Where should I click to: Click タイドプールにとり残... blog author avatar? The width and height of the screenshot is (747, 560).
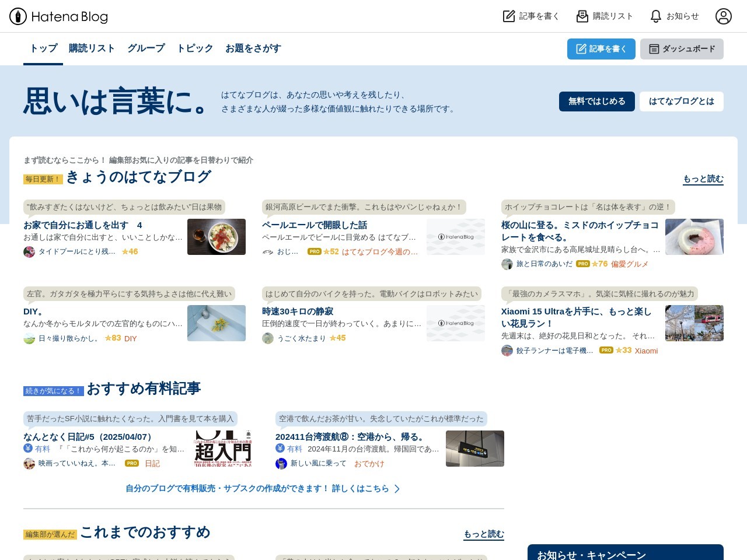[x=29, y=252]
